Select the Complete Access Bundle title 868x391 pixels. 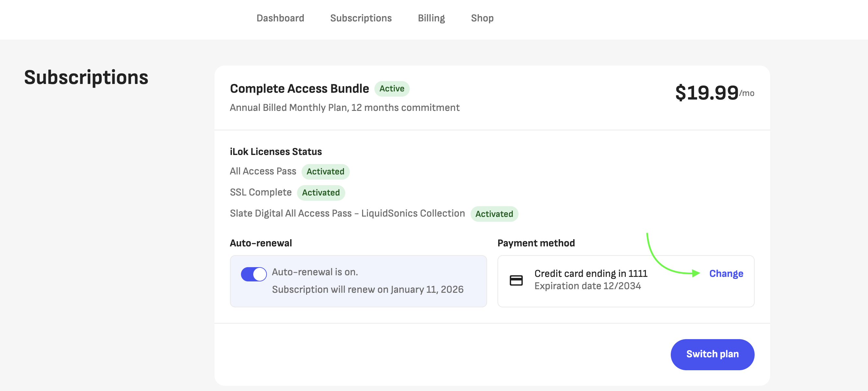299,89
